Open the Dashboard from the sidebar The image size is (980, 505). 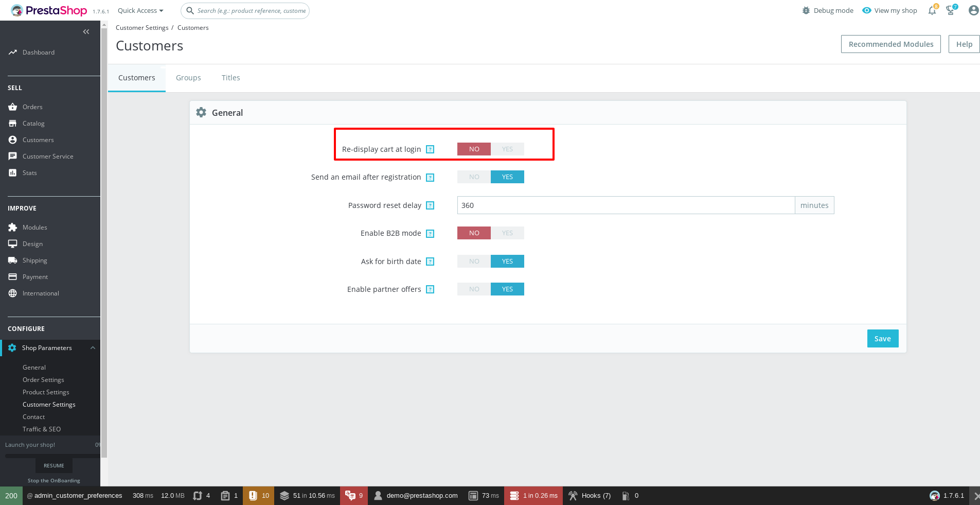click(39, 53)
